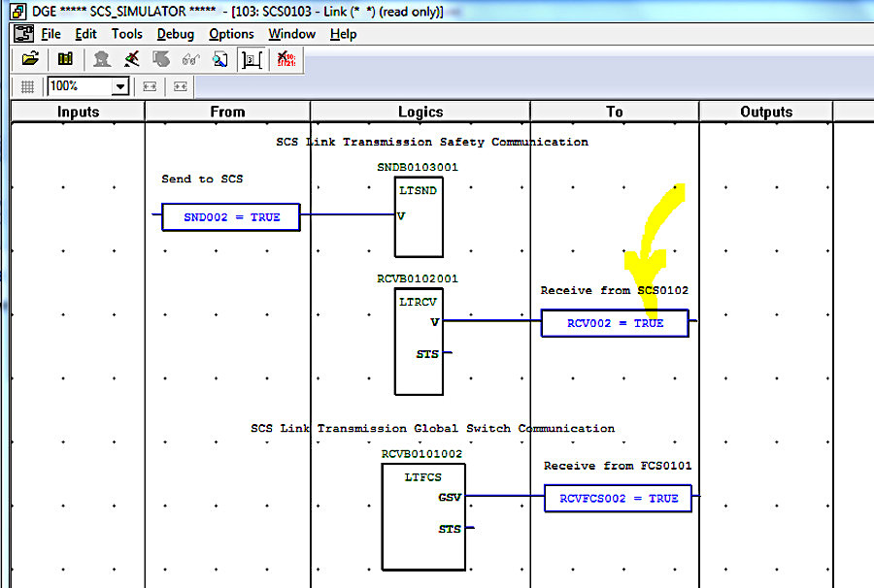874x588 pixels.
Task: Click the library books toolbar icon
Action: click(x=65, y=58)
